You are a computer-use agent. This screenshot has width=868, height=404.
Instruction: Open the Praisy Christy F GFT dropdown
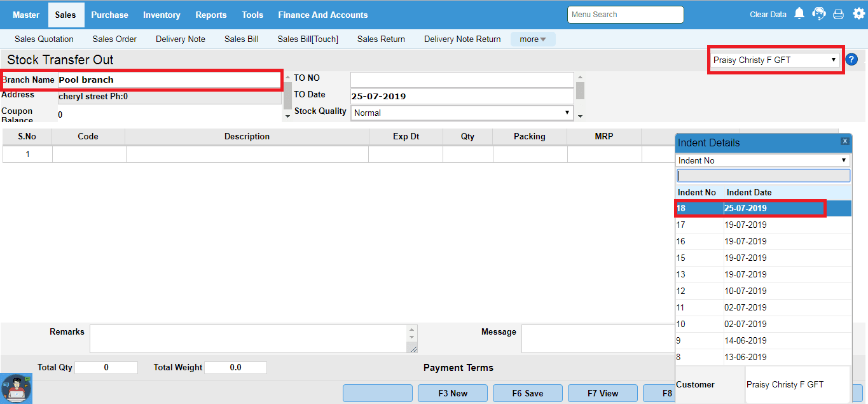(775, 60)
